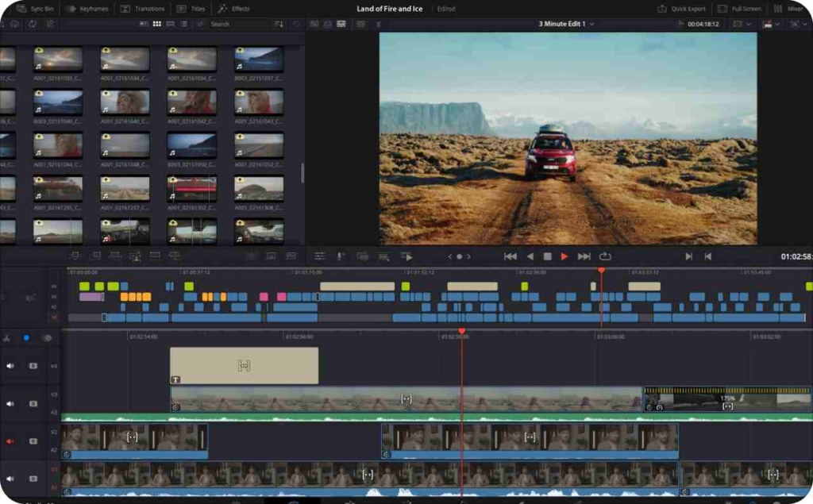The height and width of the screenshot is (504, 813).
Task: Enable loop playback in the transport controls
Action: tap(605, 256)
